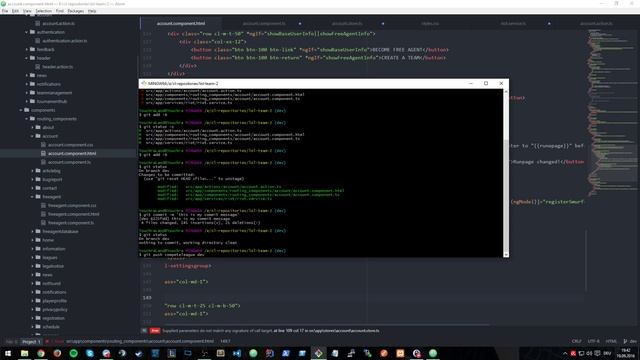Click the volume icon in system tray

coord(589,353)
